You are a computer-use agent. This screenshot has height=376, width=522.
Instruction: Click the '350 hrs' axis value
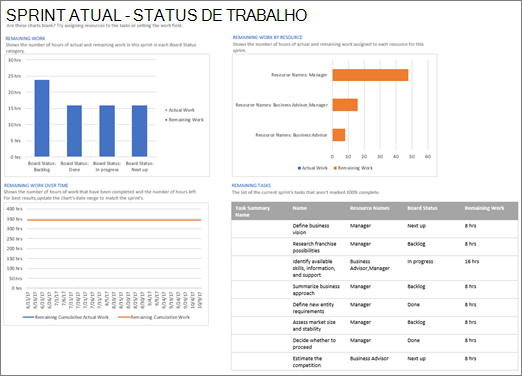coord(14,219)
